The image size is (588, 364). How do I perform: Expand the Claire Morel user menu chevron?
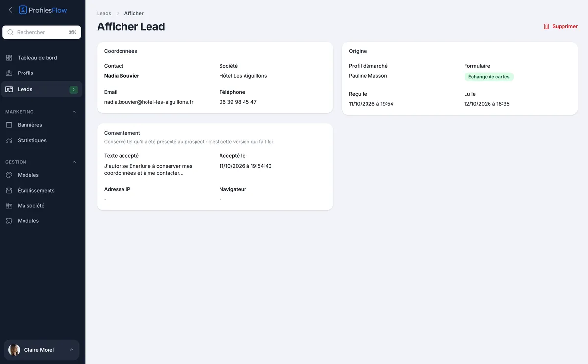[x=72, y=350]
